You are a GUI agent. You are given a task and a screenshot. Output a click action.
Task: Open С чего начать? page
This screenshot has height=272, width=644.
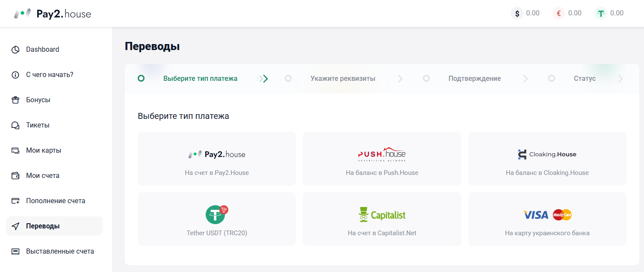[54, 75]
